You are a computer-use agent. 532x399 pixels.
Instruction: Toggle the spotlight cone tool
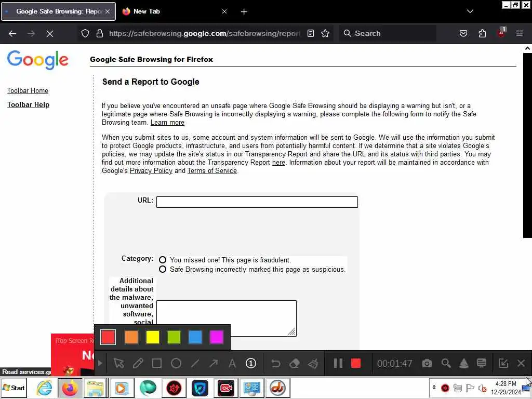463,363
